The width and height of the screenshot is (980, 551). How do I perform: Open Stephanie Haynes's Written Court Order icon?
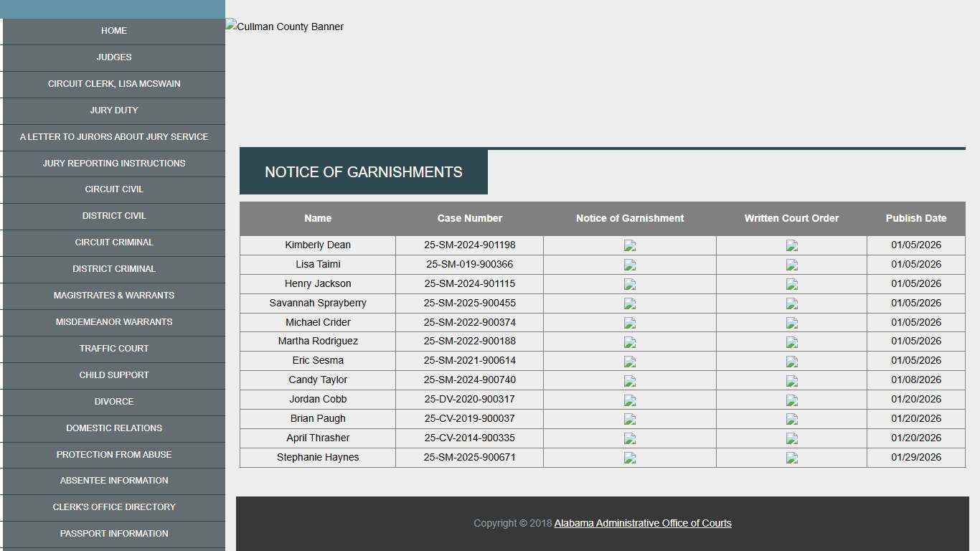coord(791,458)
